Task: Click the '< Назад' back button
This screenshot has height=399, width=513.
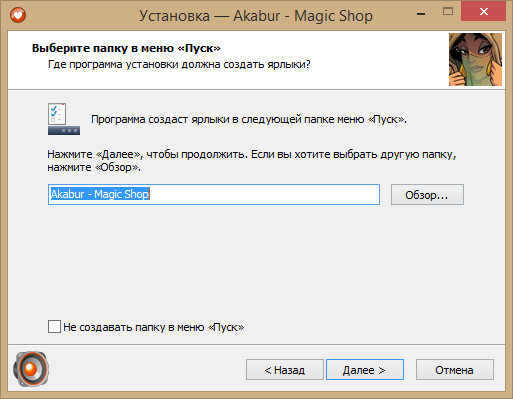Action: 285,370
